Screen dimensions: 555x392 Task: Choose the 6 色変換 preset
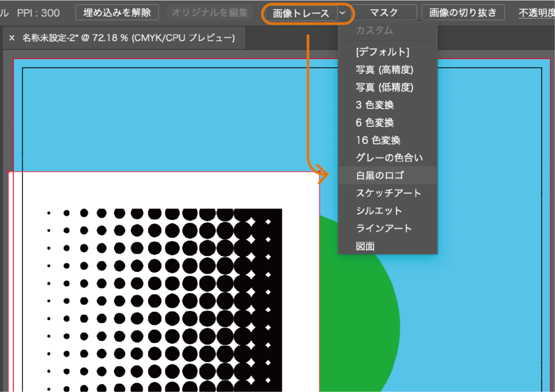(x=388, y=122)
